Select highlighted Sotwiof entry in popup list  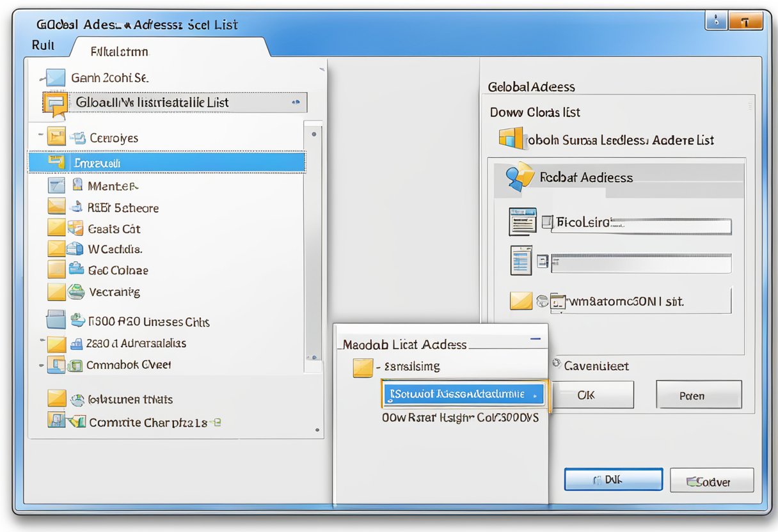pos(463,394)
